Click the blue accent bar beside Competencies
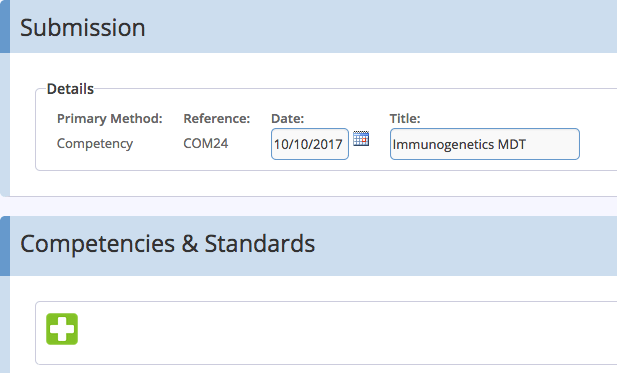617x373 pixels. [5, 246]
